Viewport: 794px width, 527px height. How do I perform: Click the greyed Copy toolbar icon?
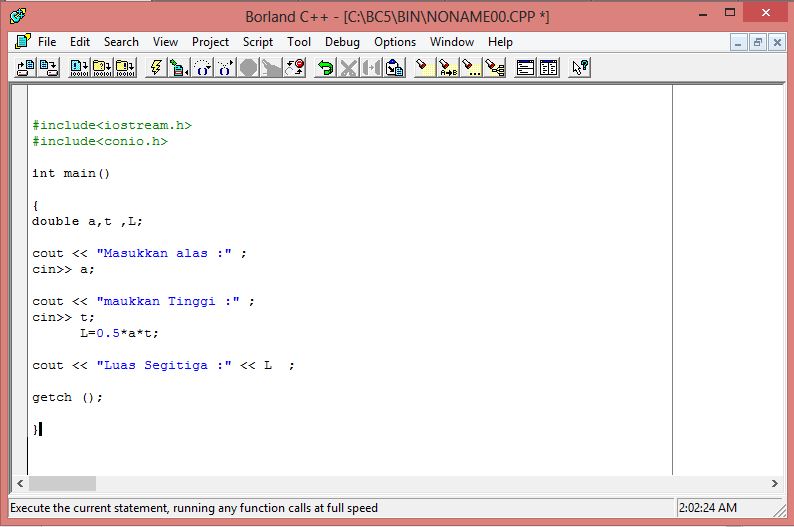[371, 67]
